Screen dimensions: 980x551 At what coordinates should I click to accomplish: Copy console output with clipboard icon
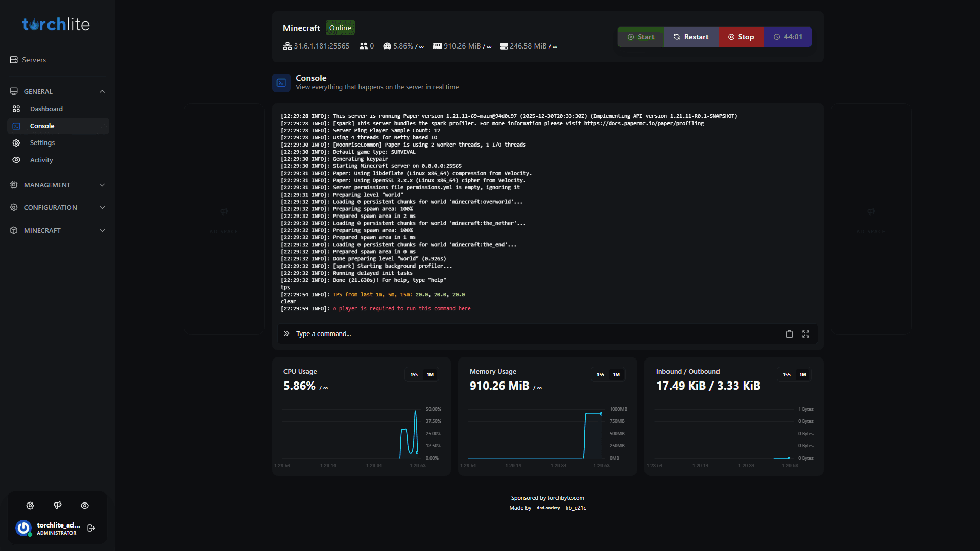[789, 334]
